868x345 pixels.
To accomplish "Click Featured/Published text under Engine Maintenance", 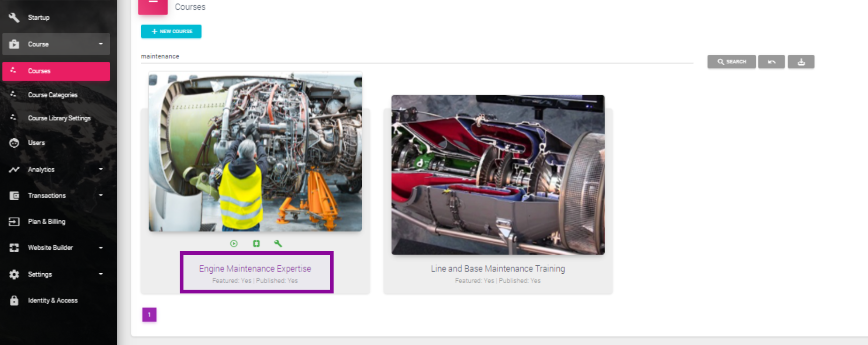I will click(255, 281).
